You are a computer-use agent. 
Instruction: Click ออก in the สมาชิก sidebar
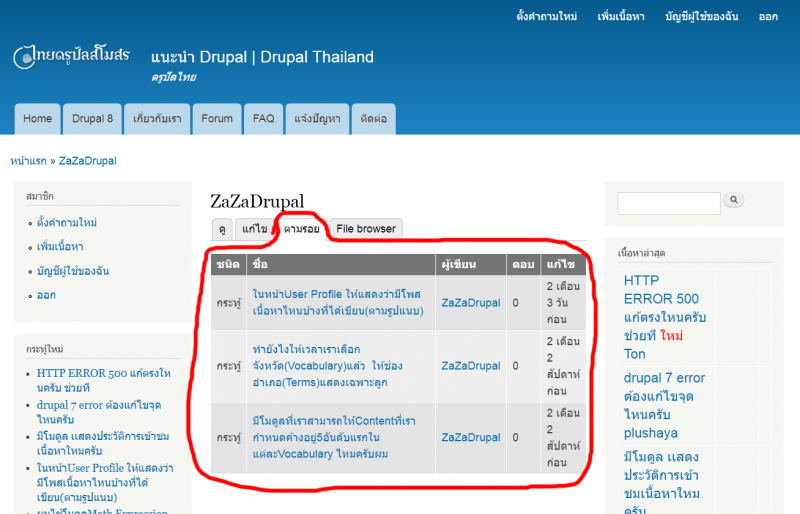46,295
